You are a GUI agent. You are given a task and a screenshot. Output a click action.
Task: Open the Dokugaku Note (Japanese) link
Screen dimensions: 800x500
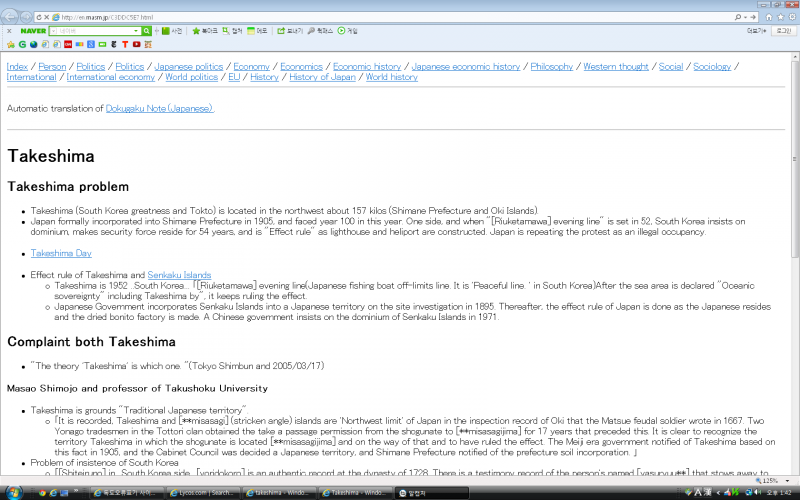tap(159, 108)
